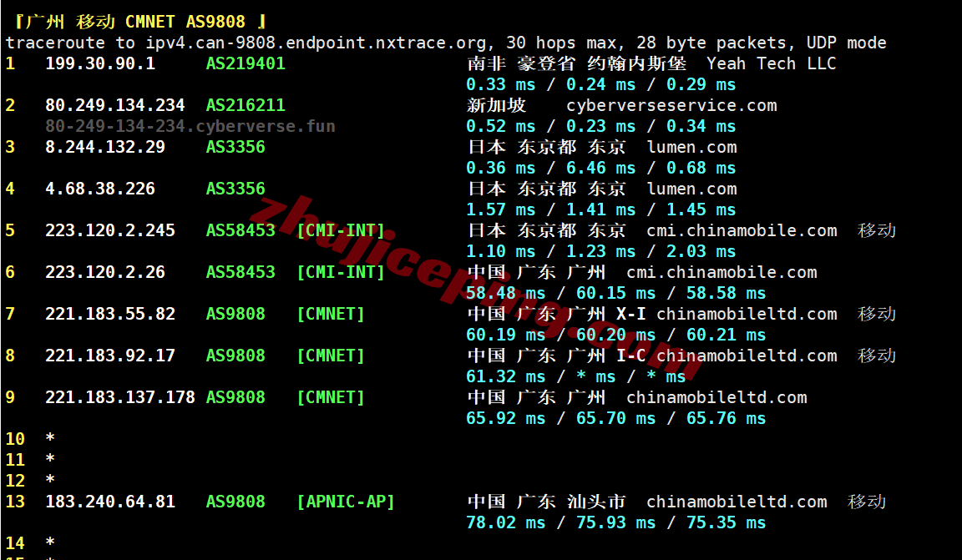
Task: Click [CMI-INT] tag in hop 5 row
Action: tap(341, 230)
